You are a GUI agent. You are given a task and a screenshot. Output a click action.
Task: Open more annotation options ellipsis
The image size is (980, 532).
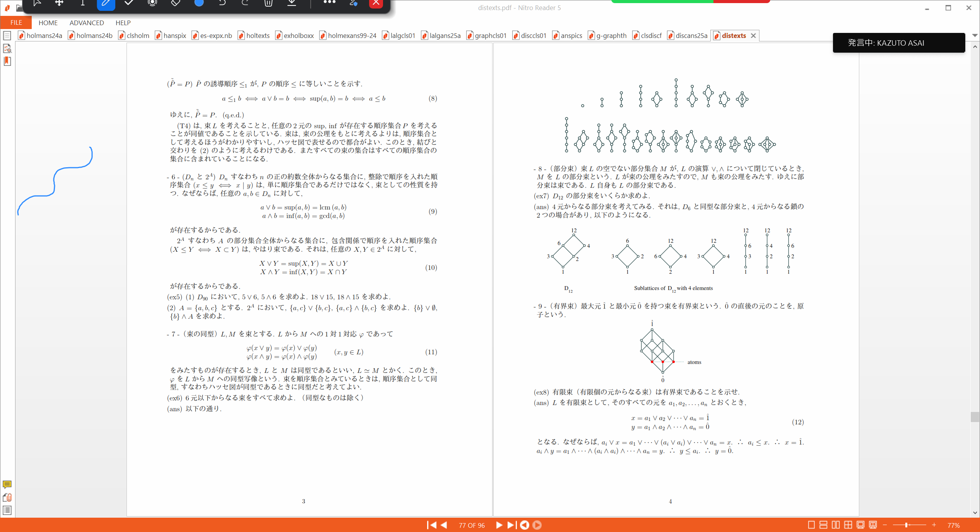click(x=329, y=2)
